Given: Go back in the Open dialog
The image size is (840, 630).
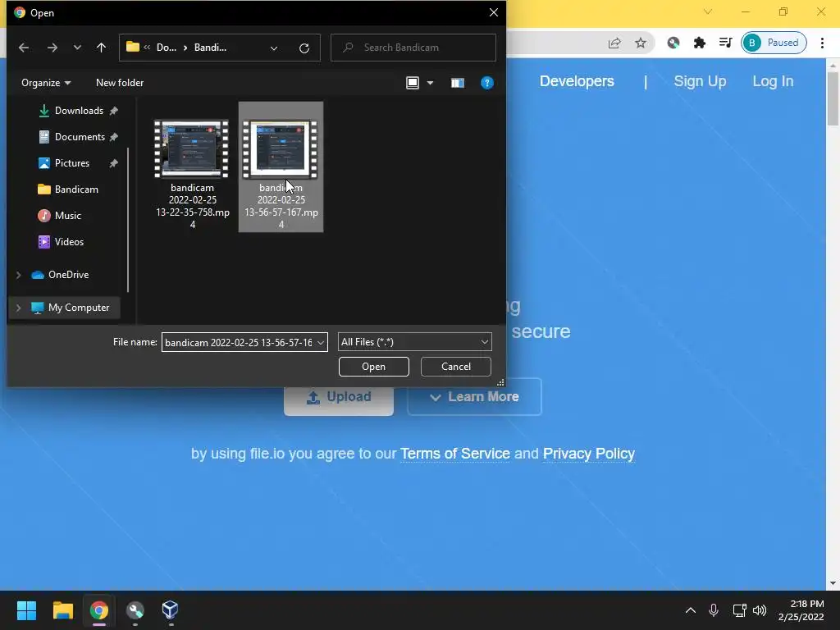Looking at the screenshot, I should click(24, 48).
